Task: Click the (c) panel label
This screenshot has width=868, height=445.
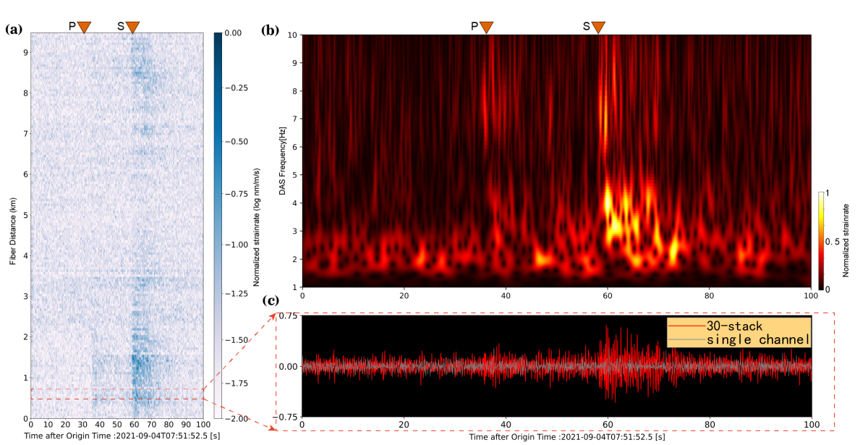Action: [271, 300]
